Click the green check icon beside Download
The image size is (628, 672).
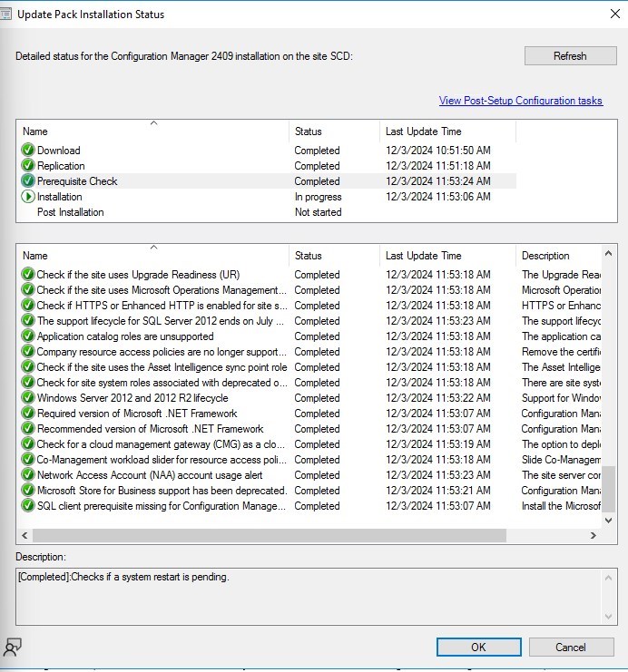click(28, 150)
